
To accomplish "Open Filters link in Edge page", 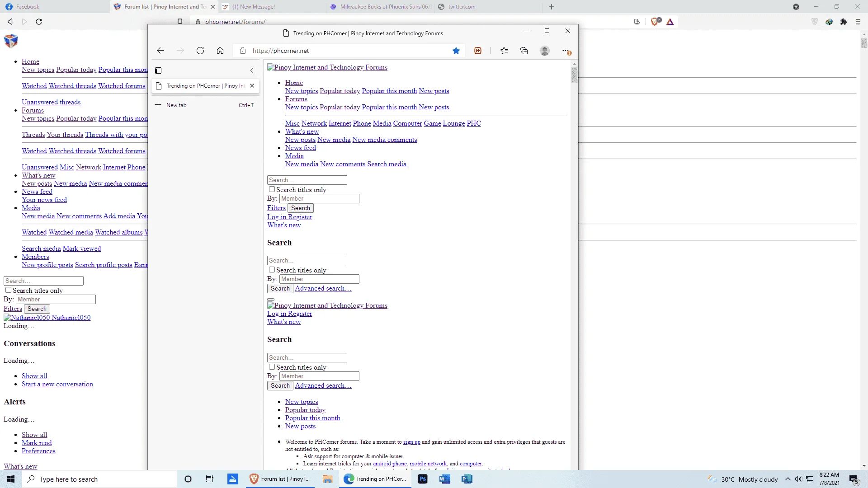I will point(276,208).
